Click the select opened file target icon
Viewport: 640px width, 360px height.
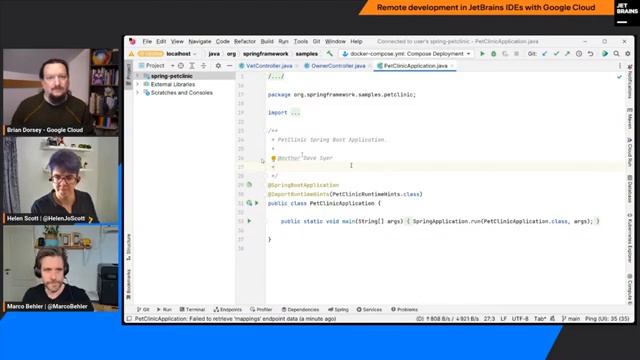tap(181, 66)
